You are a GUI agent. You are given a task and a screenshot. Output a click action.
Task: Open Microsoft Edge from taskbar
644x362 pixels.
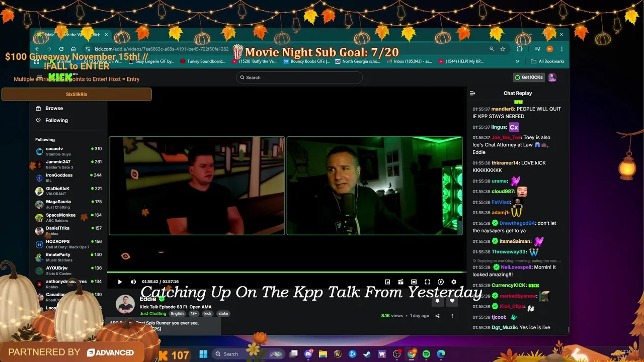point(441,354)
